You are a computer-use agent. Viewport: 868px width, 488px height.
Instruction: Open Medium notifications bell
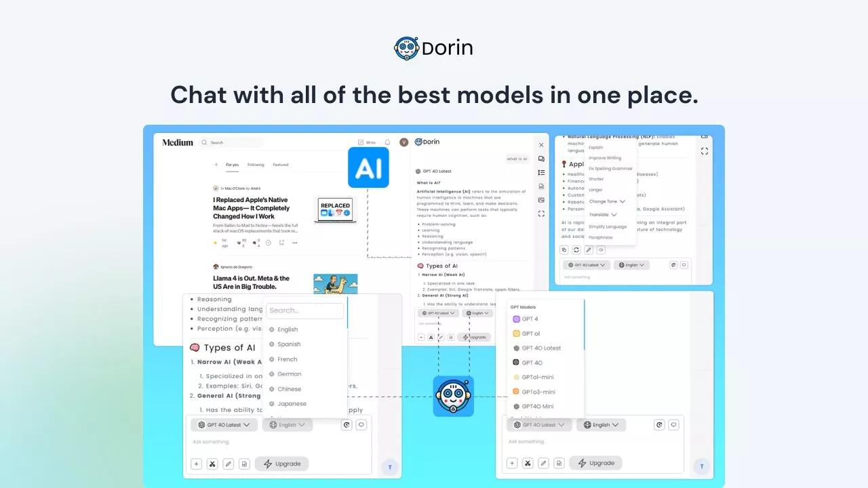pos(387,142)
